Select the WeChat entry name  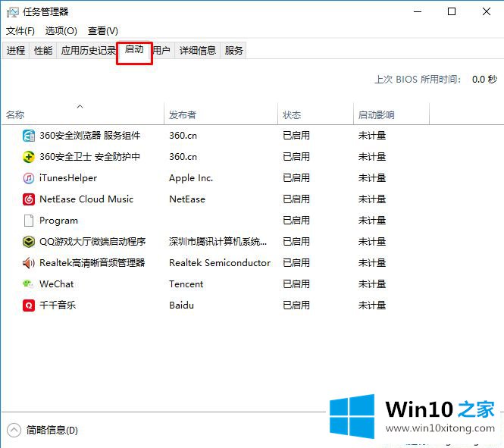pos(57,284)
